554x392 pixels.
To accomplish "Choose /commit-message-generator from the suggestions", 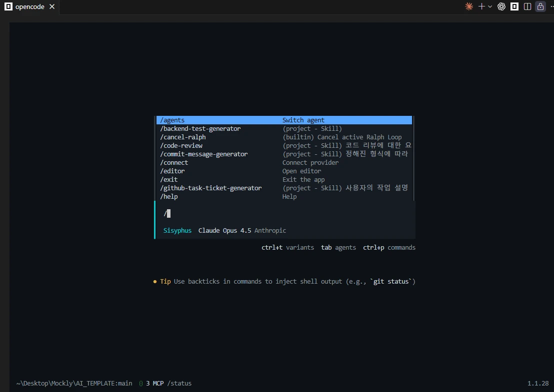I will tap(204, 154).
